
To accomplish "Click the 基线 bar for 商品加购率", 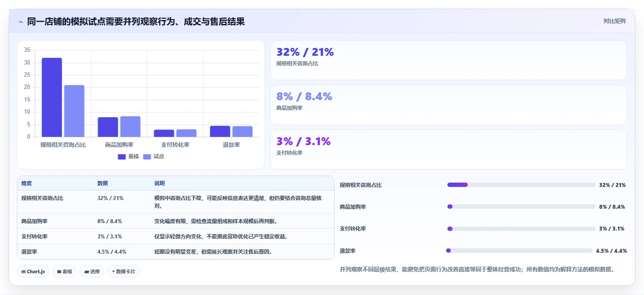I will pyautogui.click(x=108, y=127).
